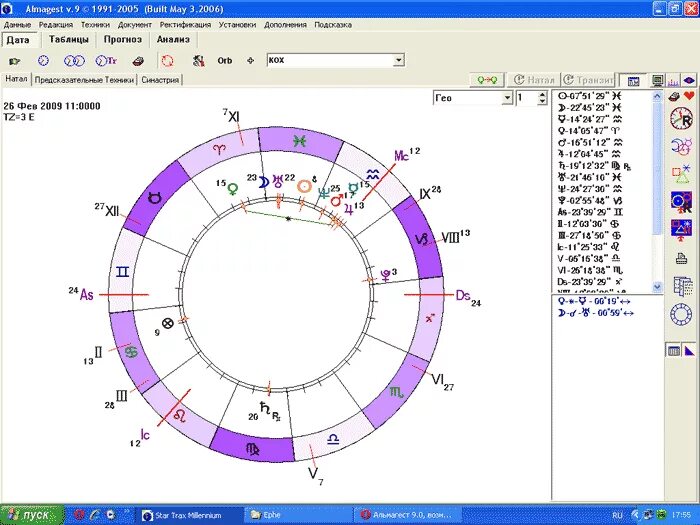Expand the KOX house system dropdown
This screenshot has width=700, height=525.
(x=399, y=60)
